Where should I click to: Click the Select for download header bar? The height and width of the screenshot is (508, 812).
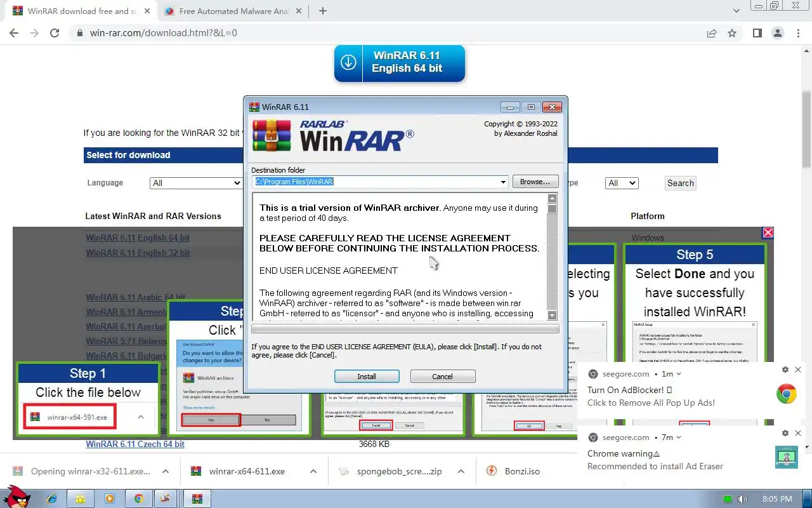pyautogui.click(x=401, y=155)
